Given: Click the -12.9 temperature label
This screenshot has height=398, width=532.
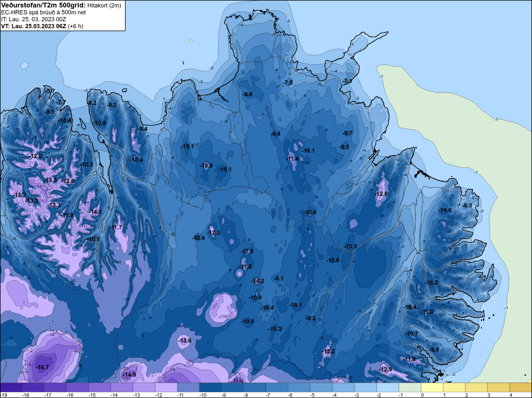Looking at the screenshot, I should pyautogui.click(x=386, y=369).
